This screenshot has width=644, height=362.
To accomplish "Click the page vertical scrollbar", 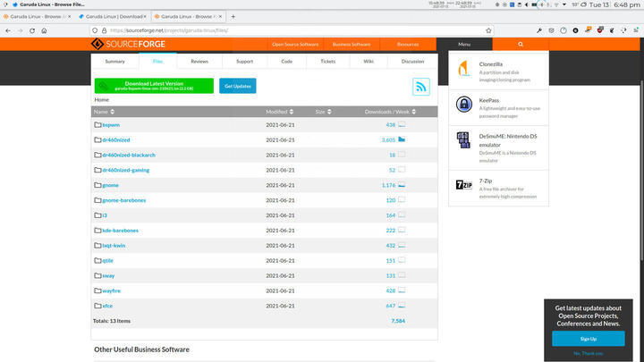I will tap(641, 171).
